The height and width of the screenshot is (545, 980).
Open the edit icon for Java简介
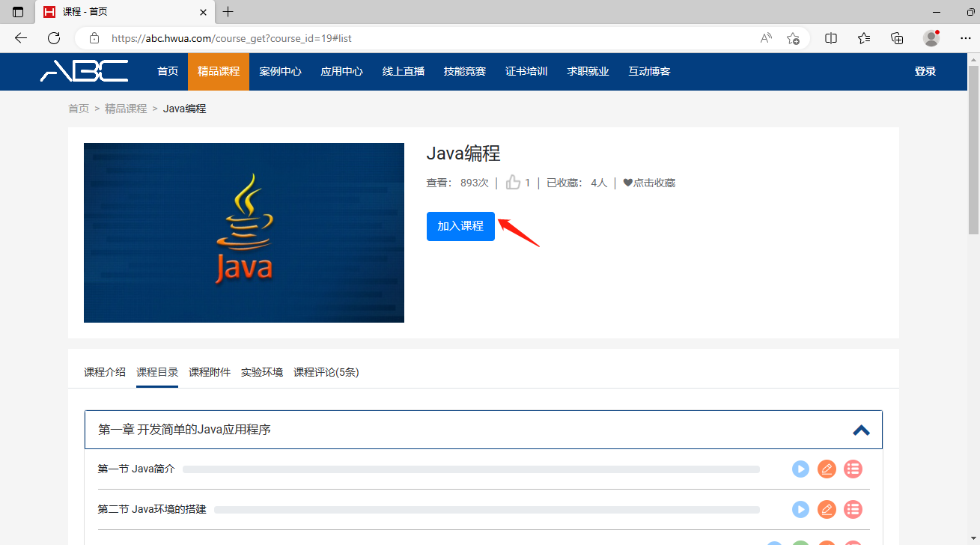click(827, 469)
